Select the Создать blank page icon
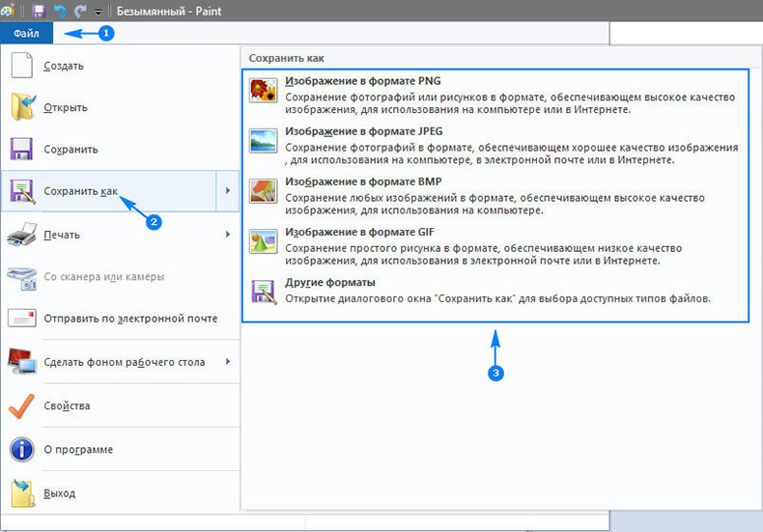The width and height of the screenshot is (763, 532). [22, 67]
